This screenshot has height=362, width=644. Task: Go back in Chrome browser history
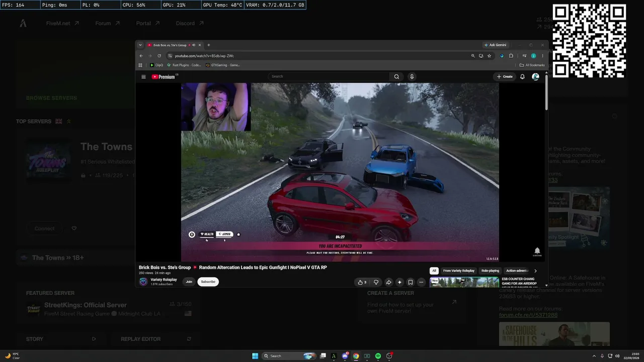coord(141,56)
